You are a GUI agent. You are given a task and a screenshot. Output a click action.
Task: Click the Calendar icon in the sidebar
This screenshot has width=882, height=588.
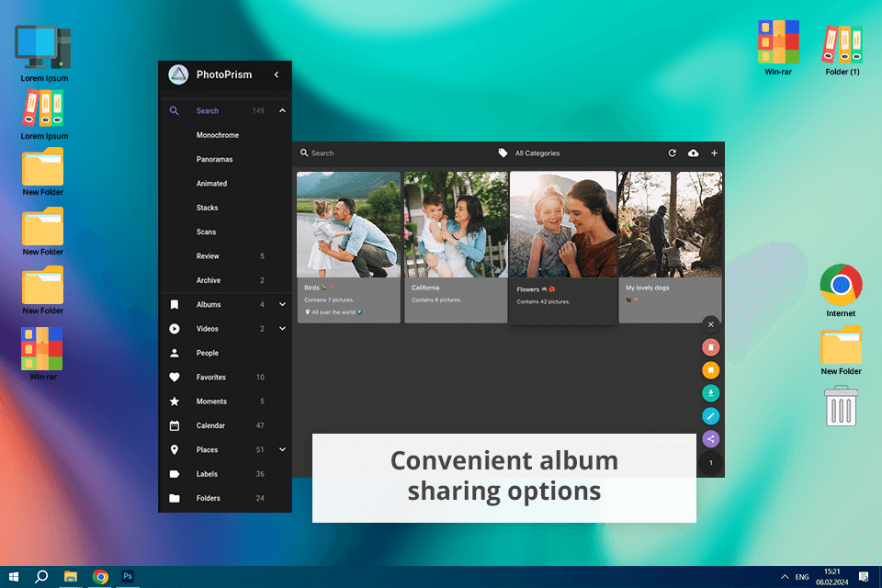(175, 425)
